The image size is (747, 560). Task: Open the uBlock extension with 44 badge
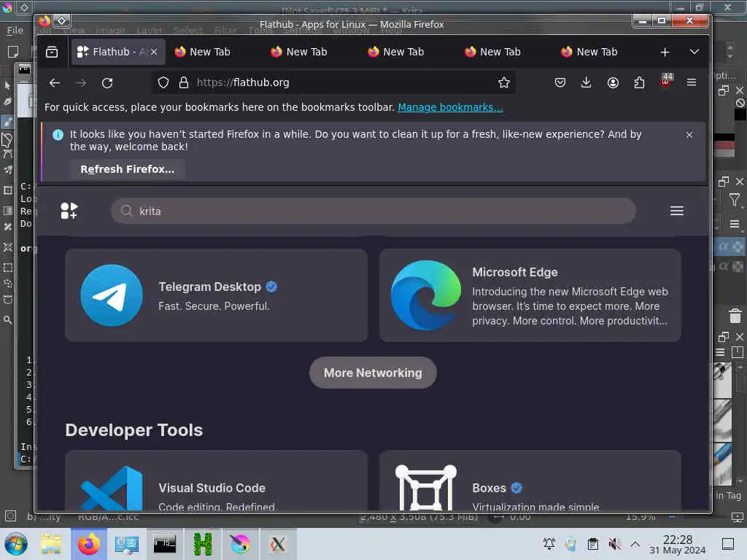point(665,81)
